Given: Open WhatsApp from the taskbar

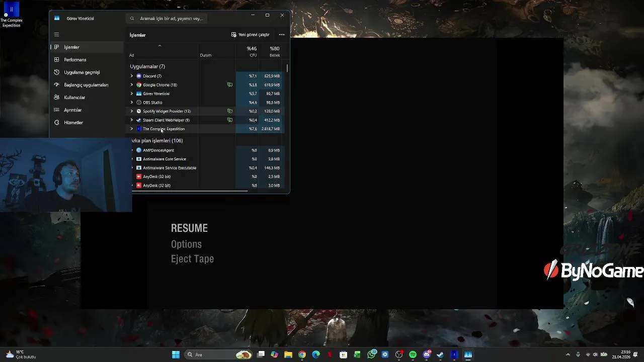Looking at the screenshot, I should click(x=372, y=354).
